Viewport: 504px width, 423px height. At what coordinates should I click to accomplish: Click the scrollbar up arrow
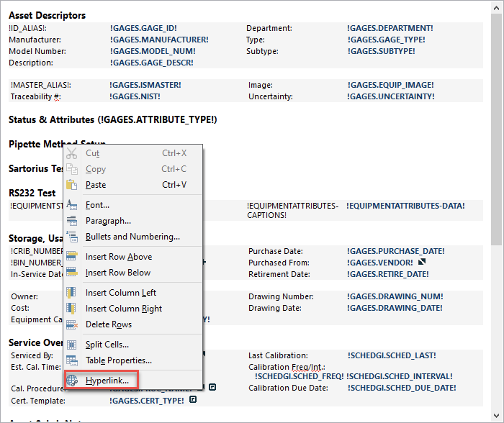496,6
